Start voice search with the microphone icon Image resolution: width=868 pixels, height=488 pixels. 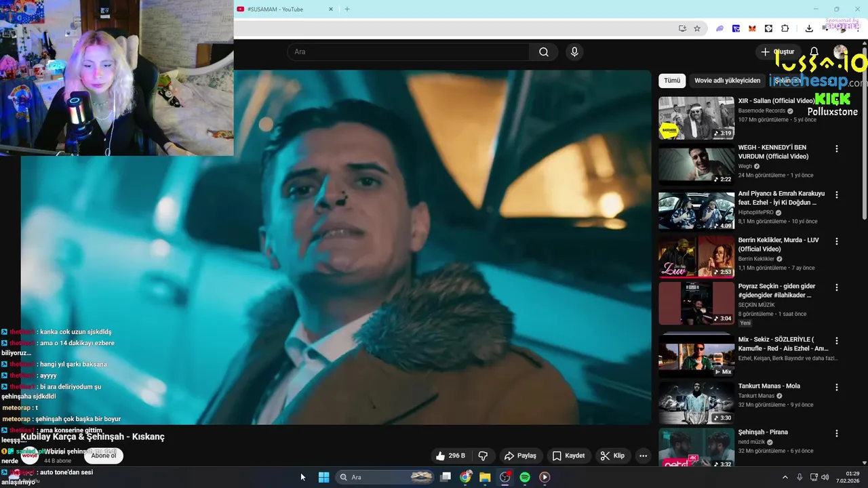click(x=574, y=52)
